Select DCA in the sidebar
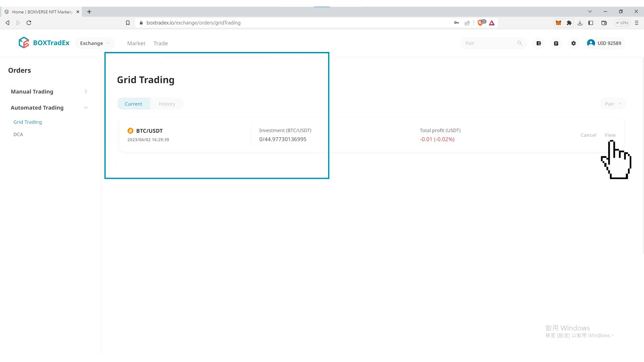This screenshot has width=644, height=362. [18, 134]
